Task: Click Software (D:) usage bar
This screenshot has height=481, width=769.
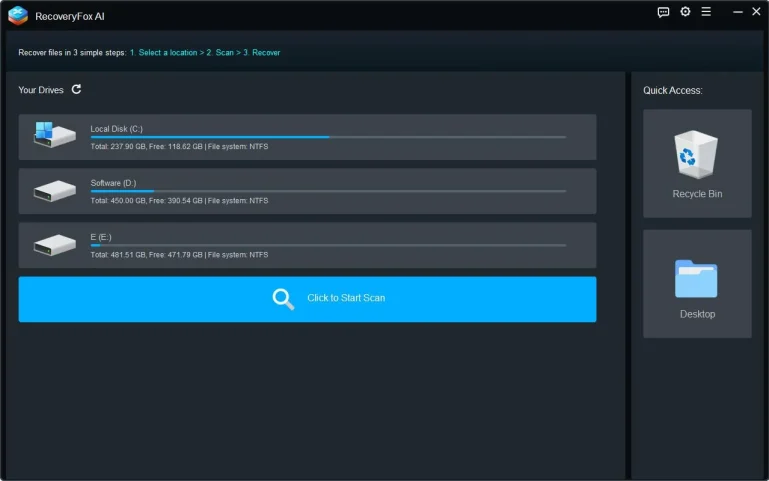Action: 328,191
